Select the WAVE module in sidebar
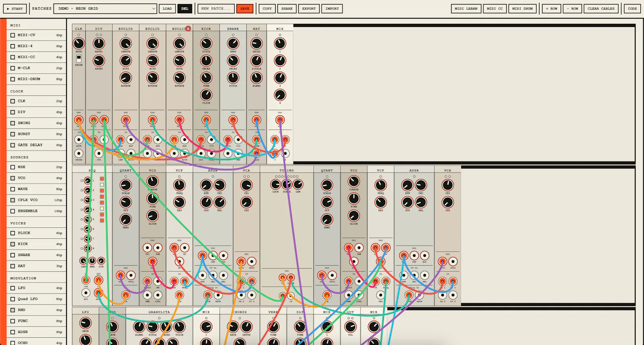 tap(37, 189)
